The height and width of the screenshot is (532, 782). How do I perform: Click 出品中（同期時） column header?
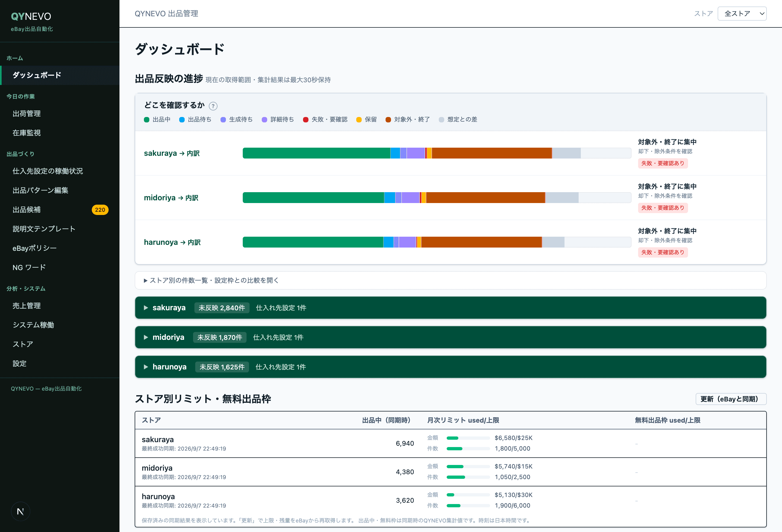pos(386,420)
